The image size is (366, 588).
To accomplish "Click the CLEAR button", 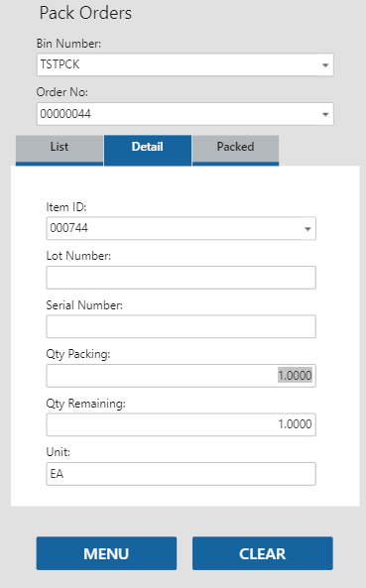I will pos(263,553).
